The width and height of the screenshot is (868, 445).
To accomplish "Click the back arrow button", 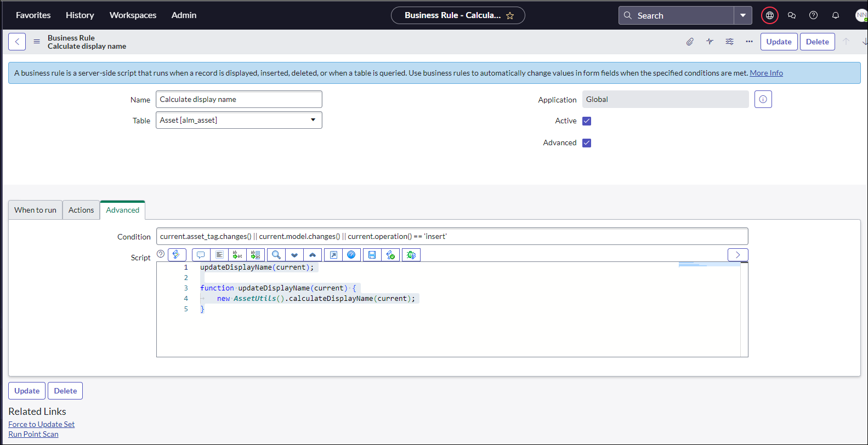I will coord(17,42).
